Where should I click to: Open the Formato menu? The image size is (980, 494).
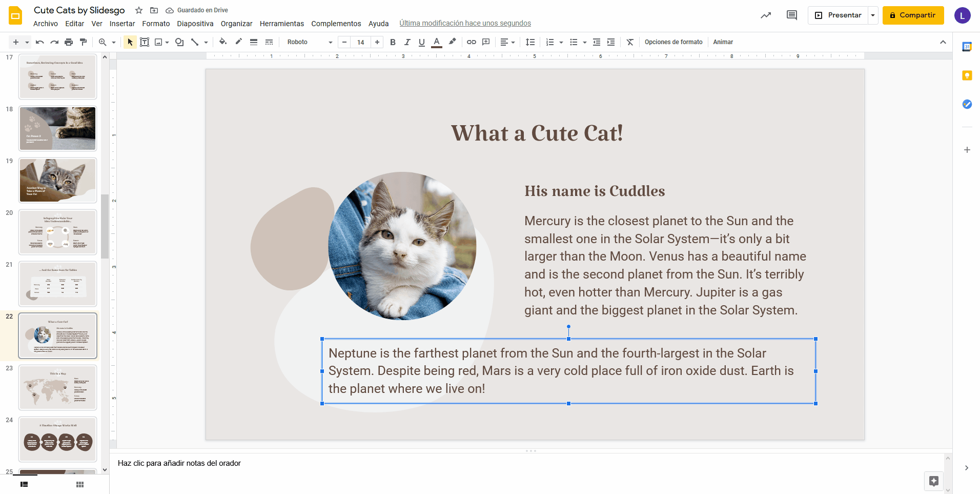click(156, 24)
